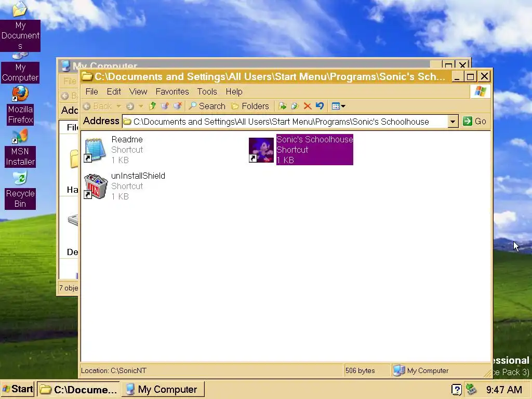This screenshot has height=399, width=532.
Task: Select the Sonic's Schoolhouse shortcut icon
Action: pos(261,150)
